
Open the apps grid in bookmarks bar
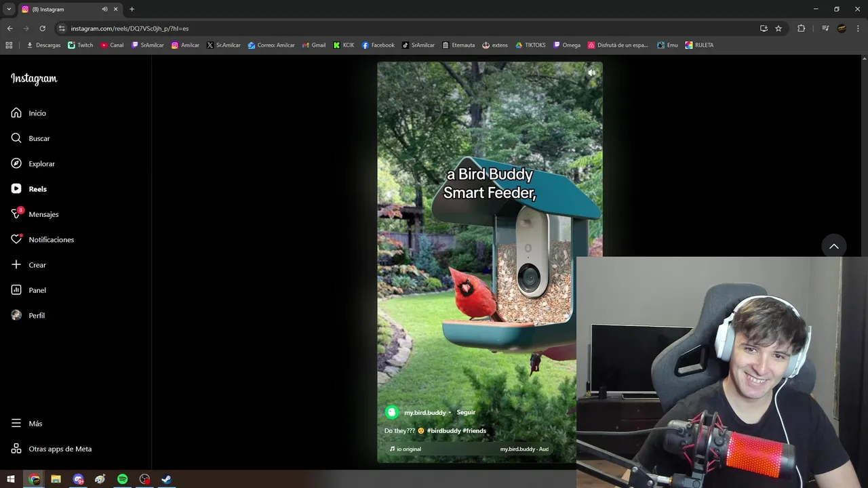(x=9, y=45)
